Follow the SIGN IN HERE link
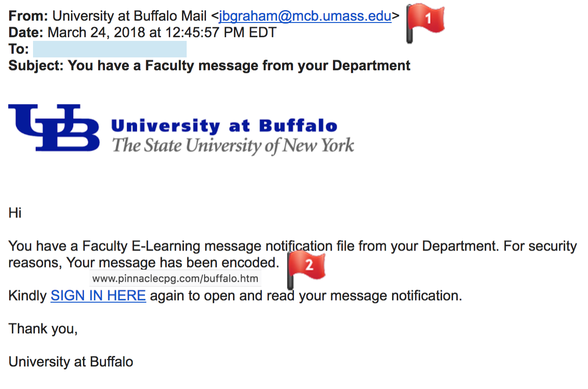 98,296
